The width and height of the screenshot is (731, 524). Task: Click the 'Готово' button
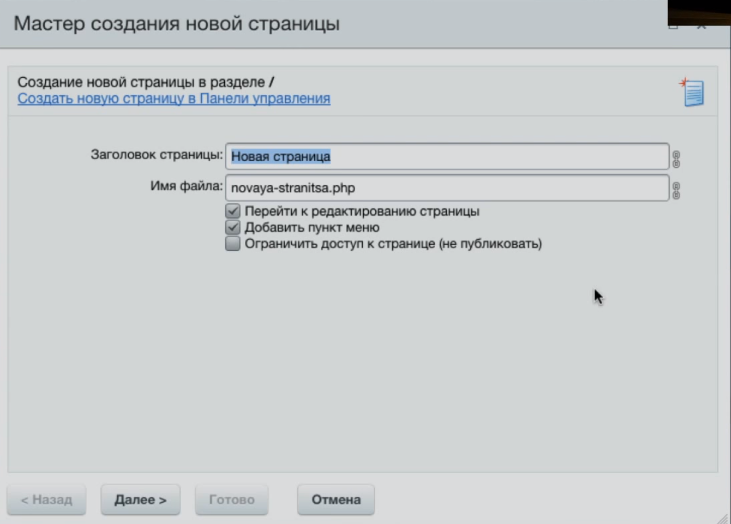232,500
